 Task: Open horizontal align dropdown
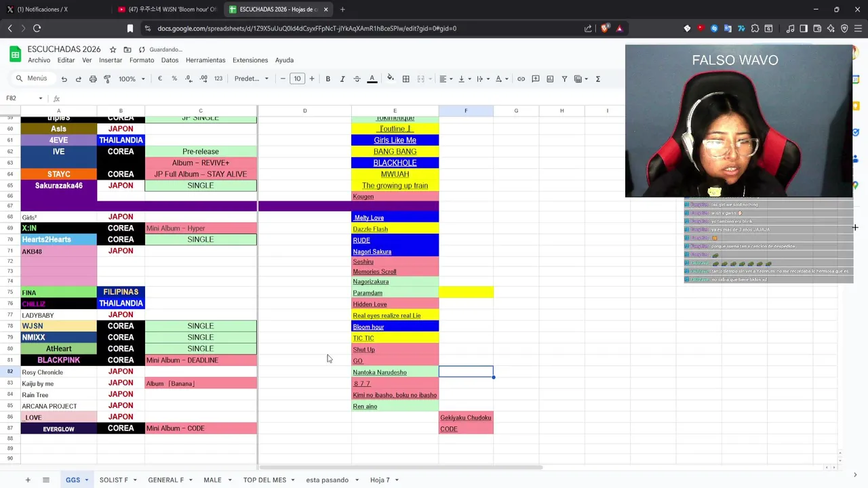point(446,79)
